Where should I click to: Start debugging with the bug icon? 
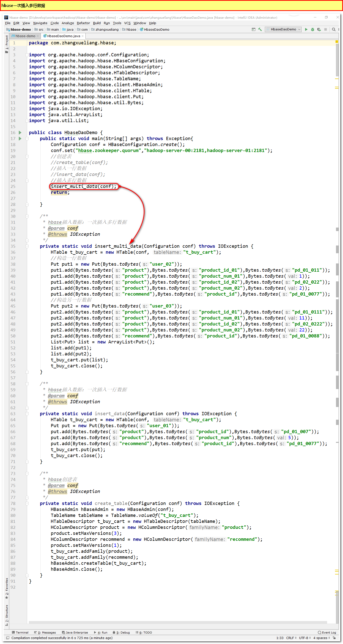[313, 29]
